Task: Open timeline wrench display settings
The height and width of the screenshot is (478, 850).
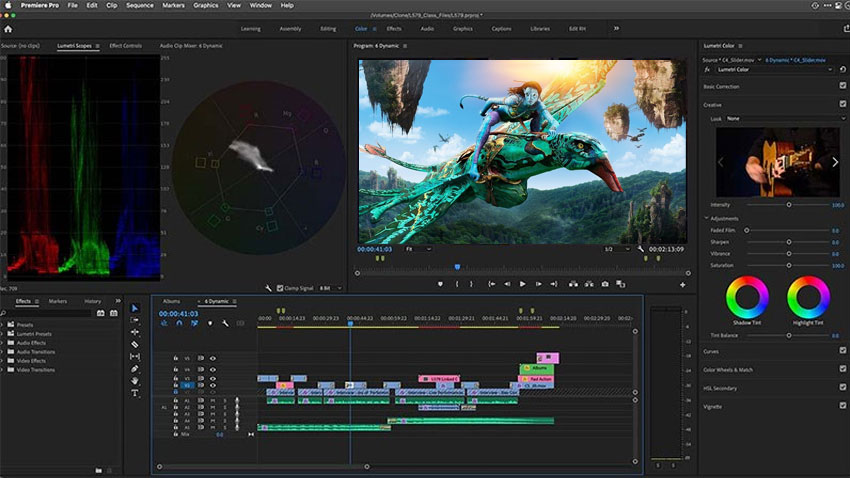Action: click(x=226, y=324)
